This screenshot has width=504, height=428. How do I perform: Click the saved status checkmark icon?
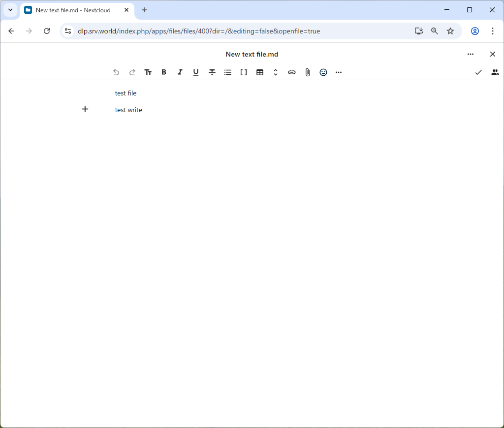pyautogui.click(x=478, y=72)
